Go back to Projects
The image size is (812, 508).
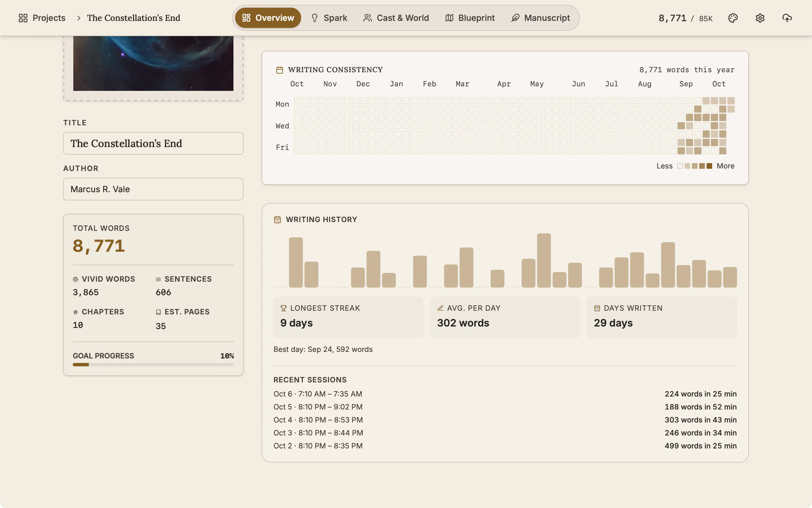pos(42,18)
